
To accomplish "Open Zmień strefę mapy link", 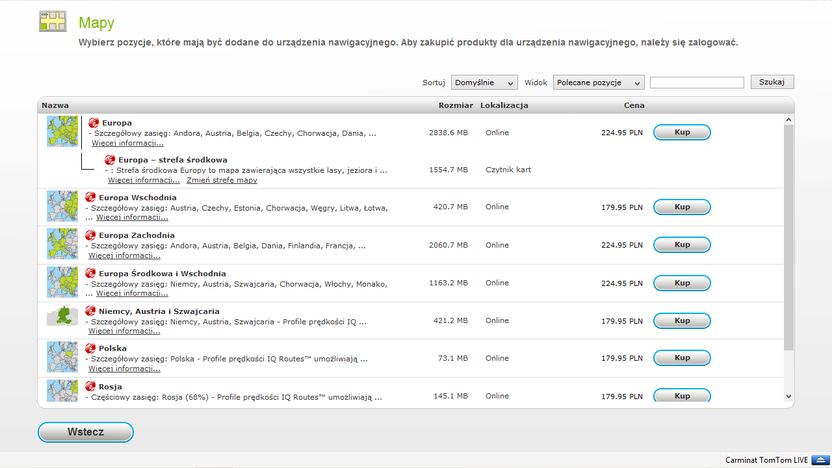I will pyautogui.click(x=222, y=180).
